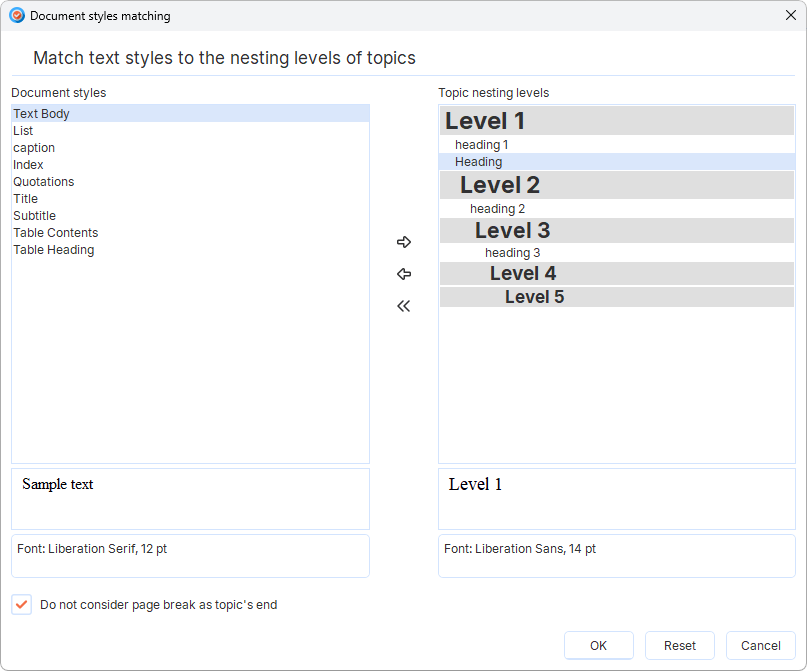The width and height of the screenshot is (807, 671).
Task: Select the 'List' document style
Action: [x=23, y=131]
